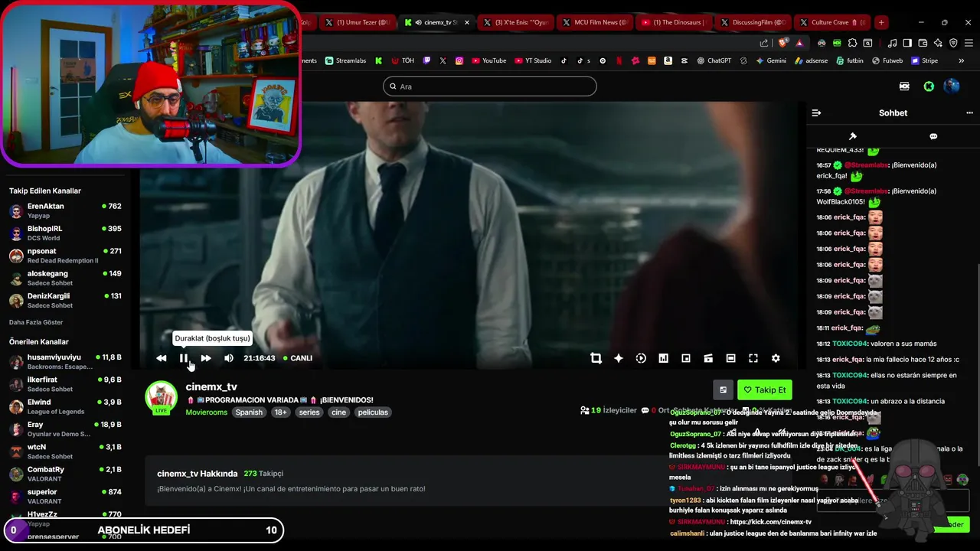Open ErenAktan followed channel
The width and height of the screenshot is (980, 551).
coord(65,210)
